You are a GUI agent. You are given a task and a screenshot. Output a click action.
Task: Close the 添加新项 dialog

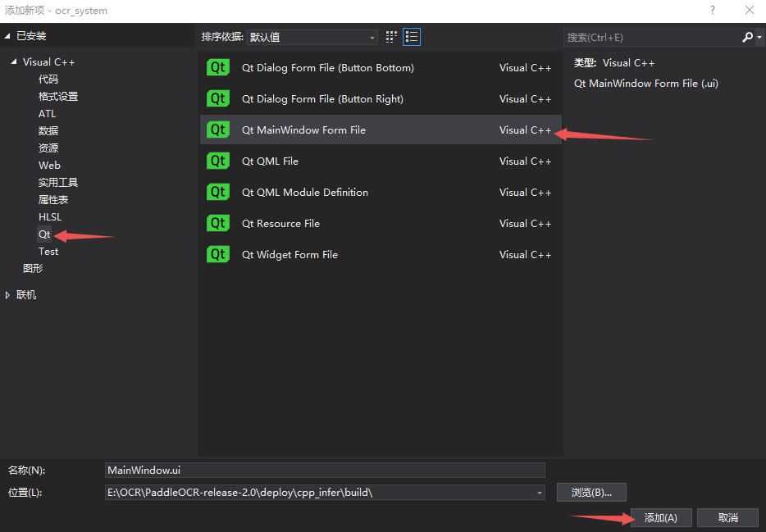750,11
